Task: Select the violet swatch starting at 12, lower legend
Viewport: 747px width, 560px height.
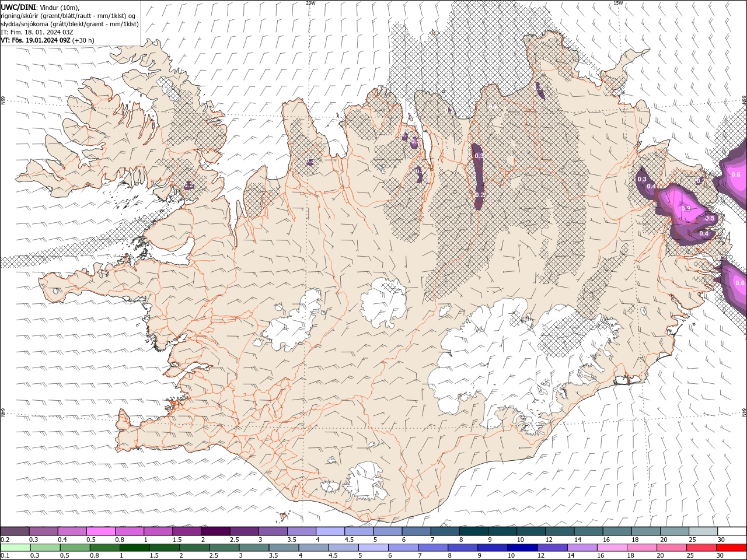Action: 552,547
